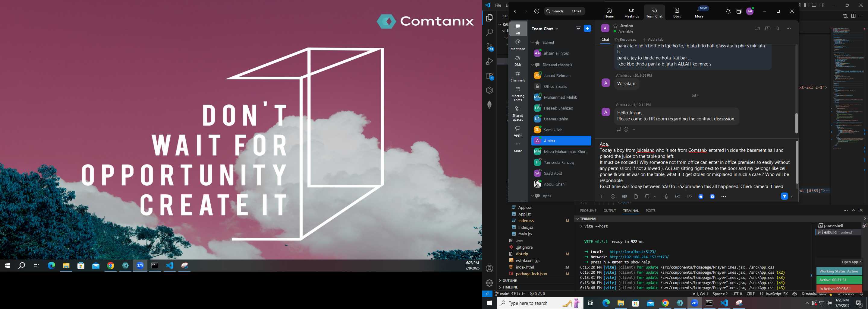Image resolution: width=868 pixels, height=309 pixels.
Task: Open the screenshot options dropdown arrow in composer
Action: (655, 196)
